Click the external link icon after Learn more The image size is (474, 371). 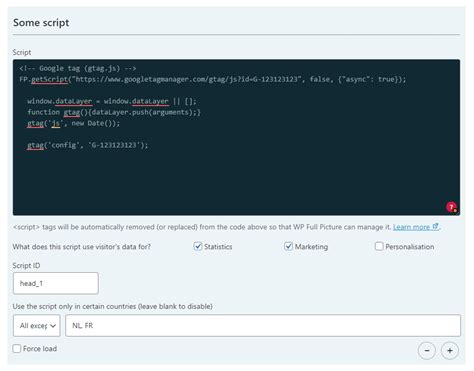[x=435, y=227]
